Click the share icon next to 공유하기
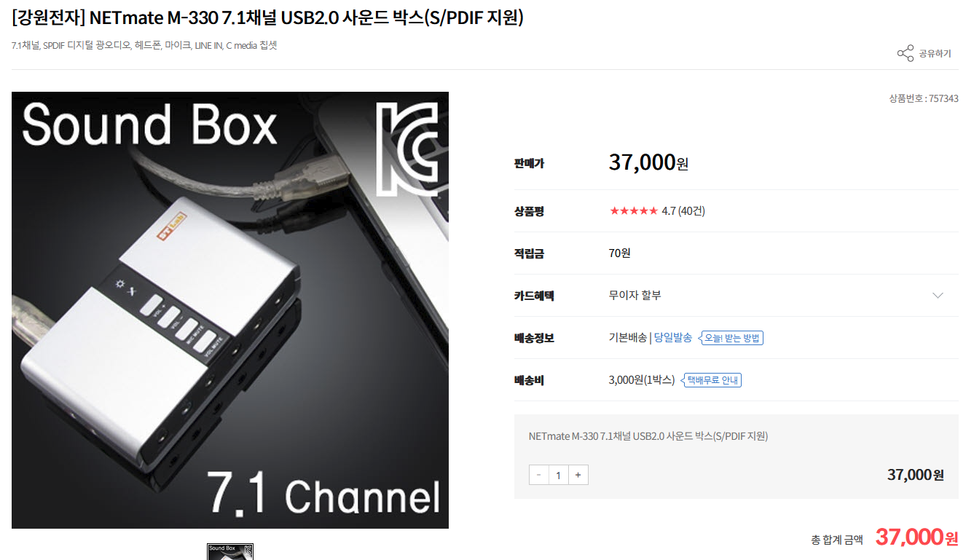This screenshot has height=560, width=974. 905,53
